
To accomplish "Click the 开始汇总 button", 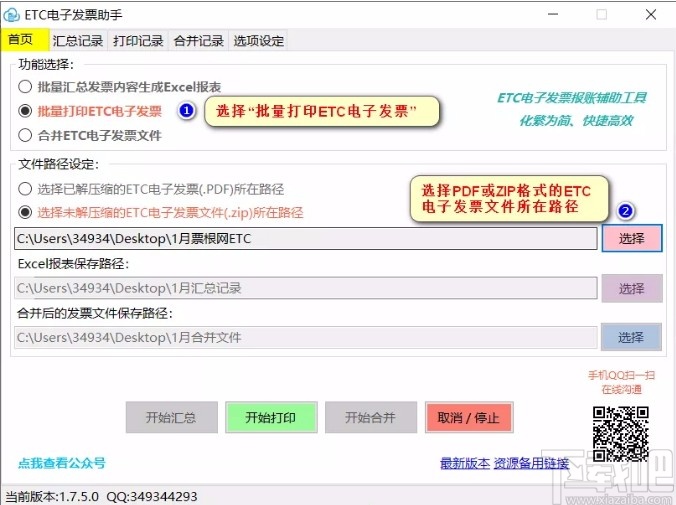I will pos(172,417).
